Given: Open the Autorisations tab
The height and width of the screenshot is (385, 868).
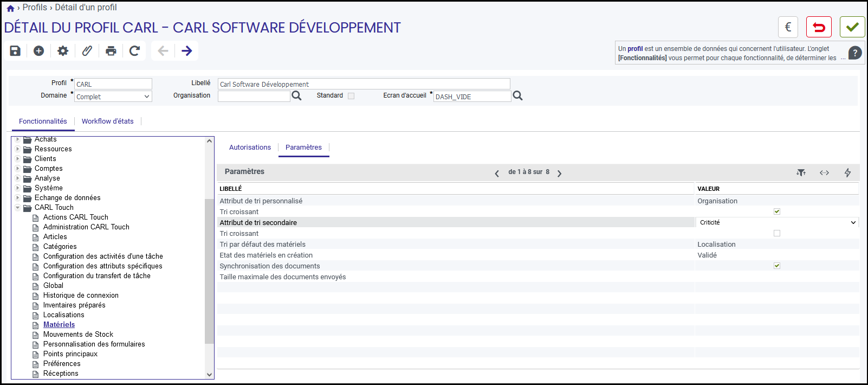Looking at the screenshot, I should tap(250, 147).
